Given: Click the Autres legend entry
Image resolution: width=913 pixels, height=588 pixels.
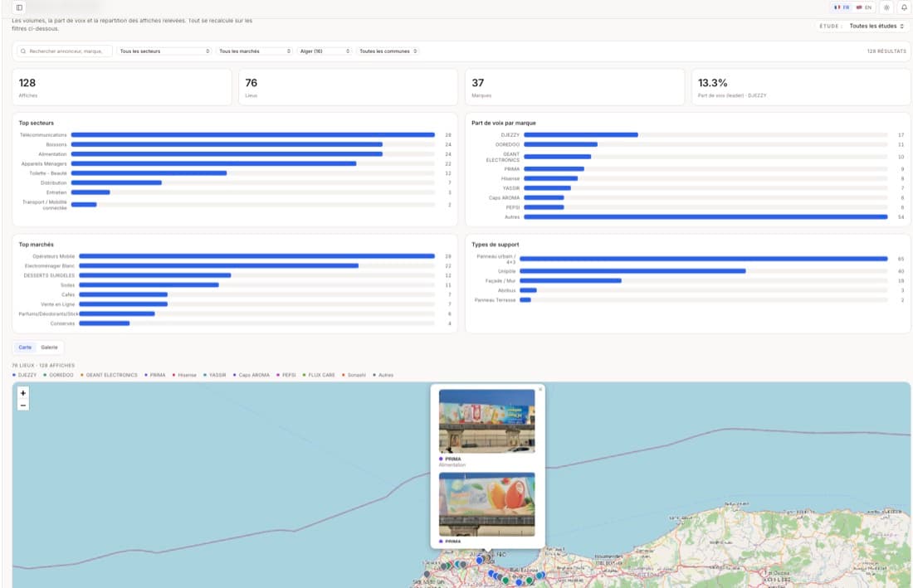Looking at the screenshot, I should [x=383, y=375].
